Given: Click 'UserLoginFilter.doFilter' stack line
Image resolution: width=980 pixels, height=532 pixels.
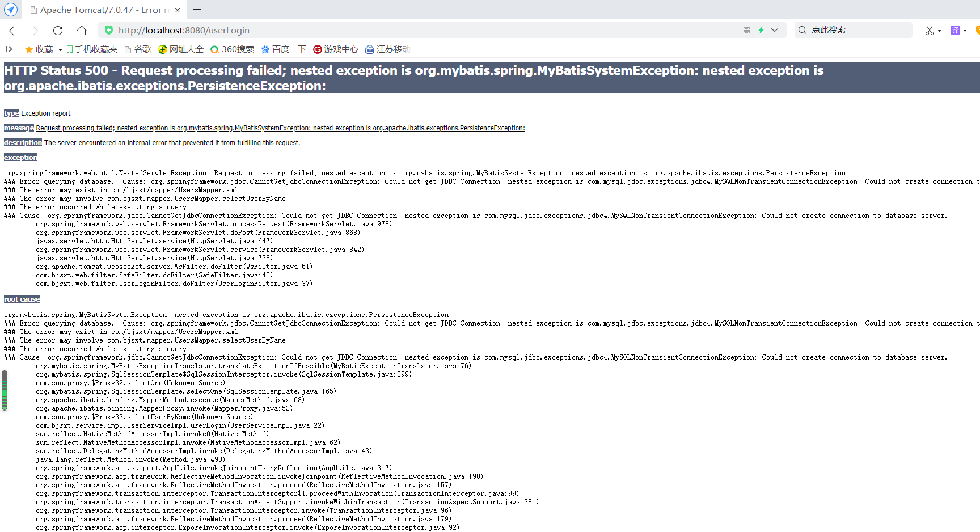Looking at the screenshot, I should point(174,284).
